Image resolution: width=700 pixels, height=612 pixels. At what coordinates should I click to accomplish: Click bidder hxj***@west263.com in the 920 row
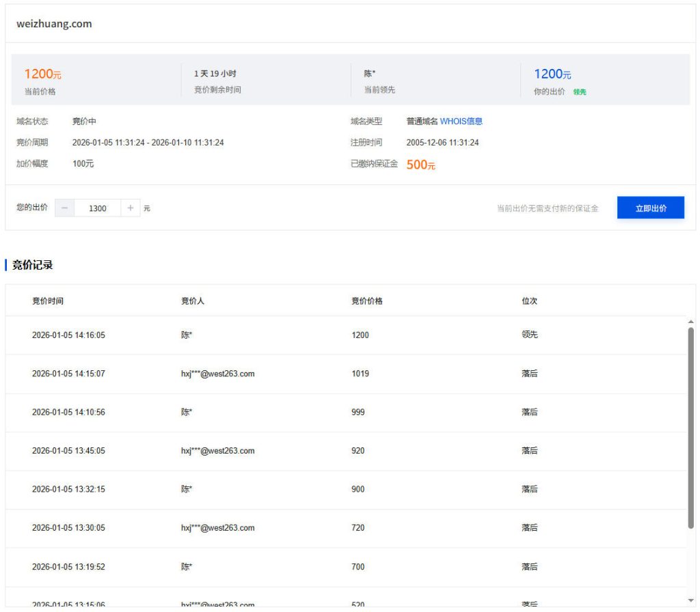coord(217,451)
